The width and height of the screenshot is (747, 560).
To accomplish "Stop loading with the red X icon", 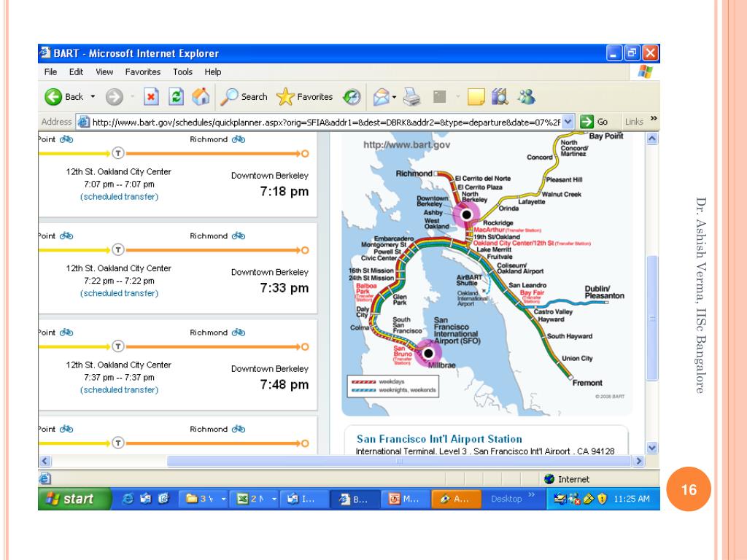I will [150, 97].
